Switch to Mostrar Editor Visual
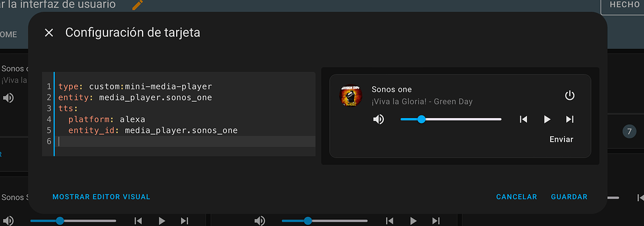The image size is (644, 226). point(101,197)
